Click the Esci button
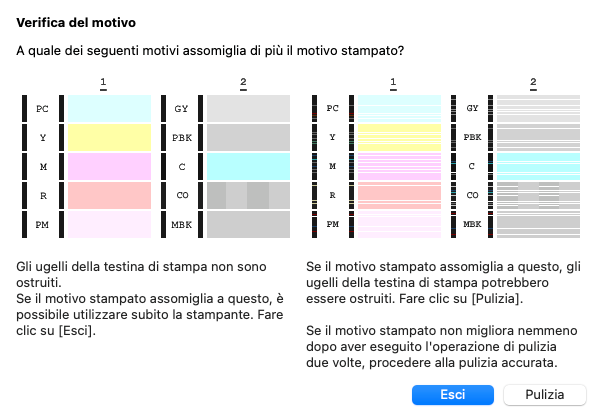The width and height of the screenshot is (600, 419). 453,395
